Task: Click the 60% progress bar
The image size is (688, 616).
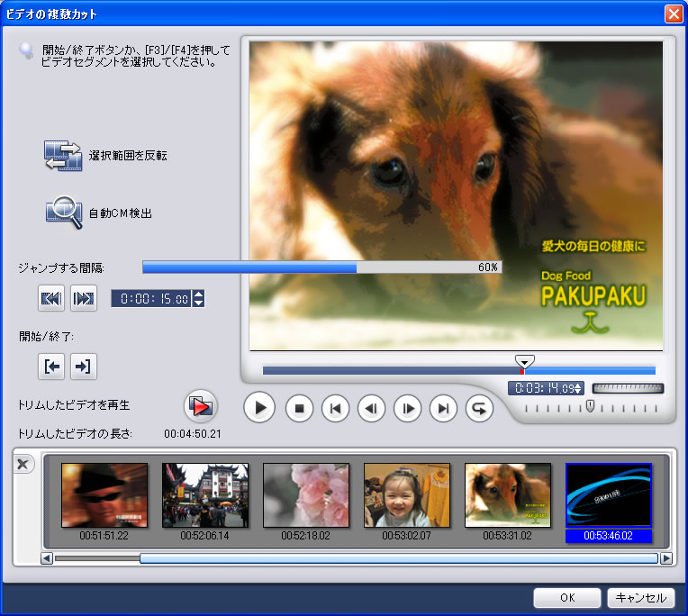Action: pos(321,267)
